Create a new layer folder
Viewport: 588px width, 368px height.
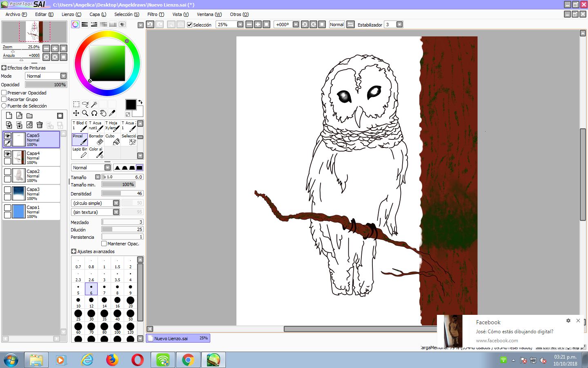(x=29, y=116)
